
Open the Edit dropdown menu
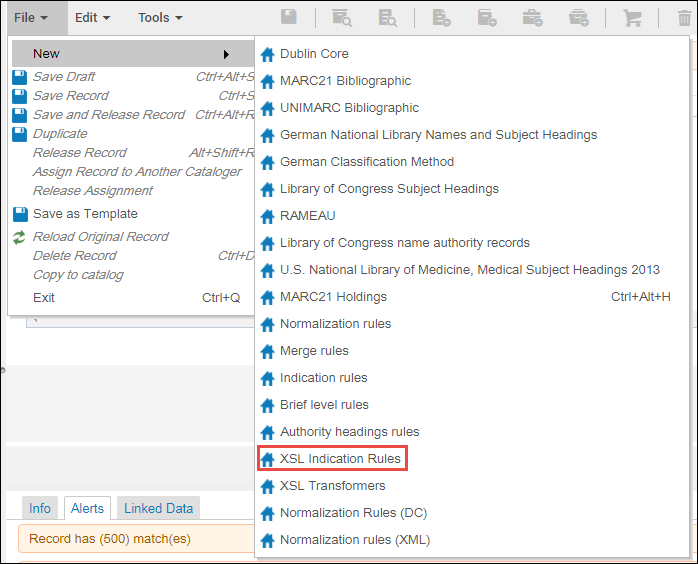click(92, 17)
